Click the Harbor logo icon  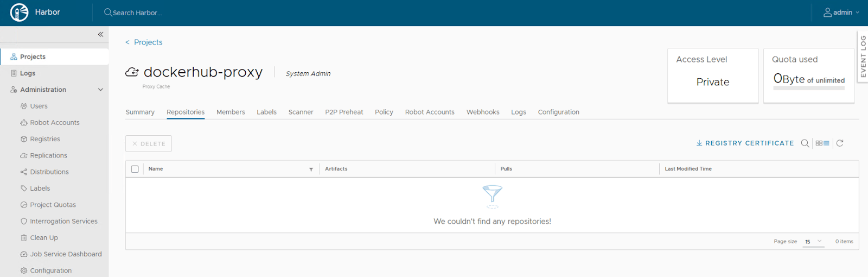point(19,12)
